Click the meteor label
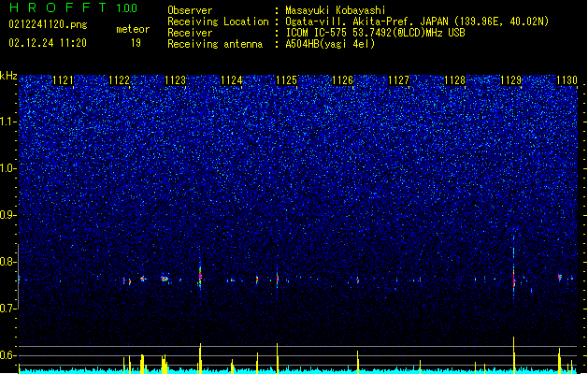This screenshot has height=374, width=588. click(133, 29)
